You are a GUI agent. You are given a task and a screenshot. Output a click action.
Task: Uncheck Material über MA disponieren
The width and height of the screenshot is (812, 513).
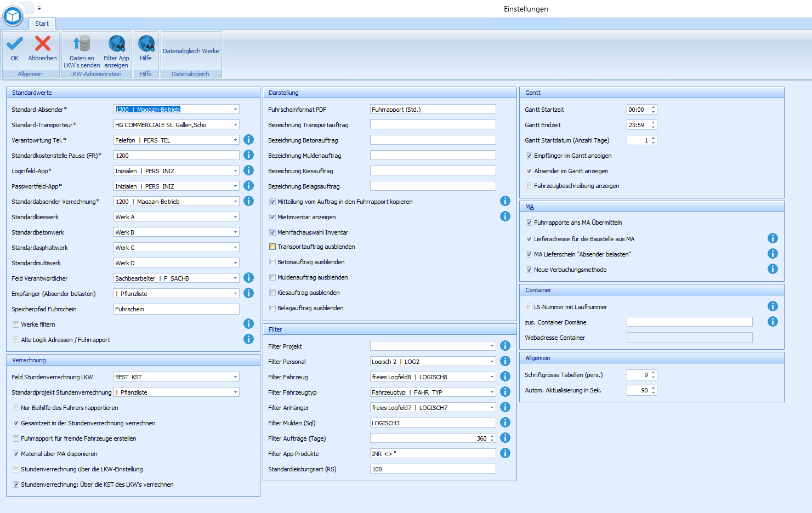coord(16,454)
